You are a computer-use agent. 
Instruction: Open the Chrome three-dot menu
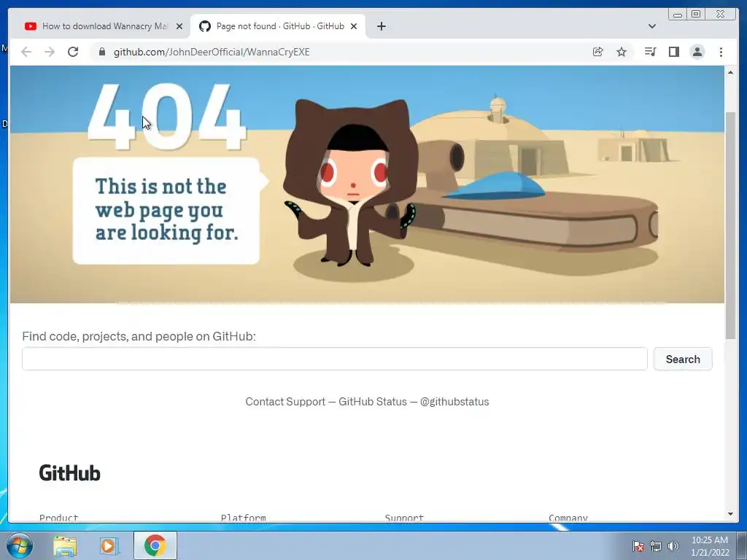click(x=721, y=52)
